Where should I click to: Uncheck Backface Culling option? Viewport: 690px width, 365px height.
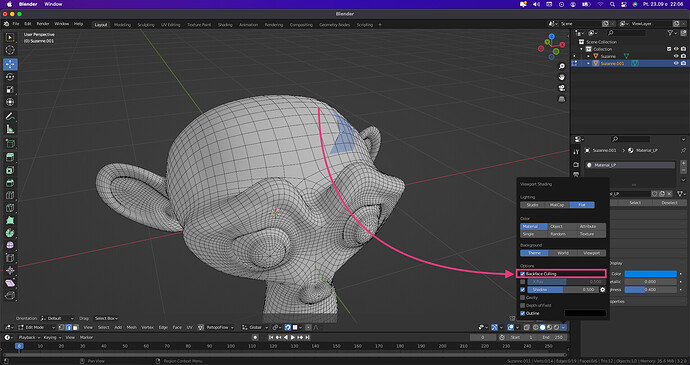pyautogui.click(x=522, y=274)
